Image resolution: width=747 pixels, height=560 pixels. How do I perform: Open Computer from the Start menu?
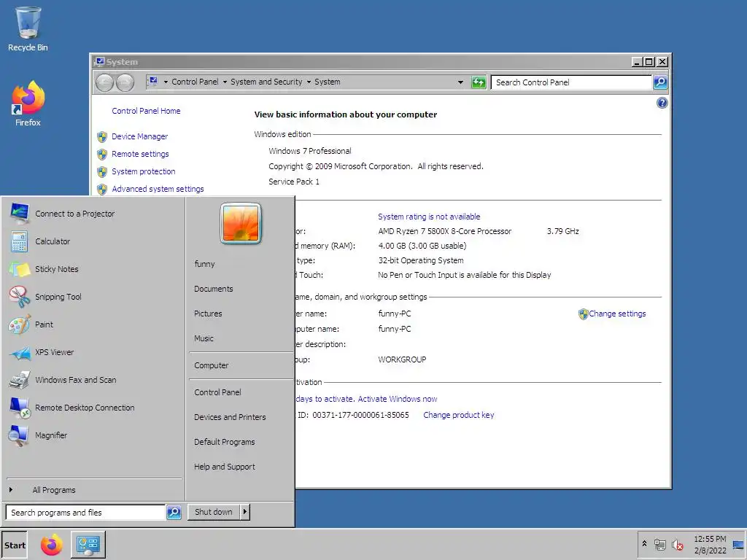point(211,366)
